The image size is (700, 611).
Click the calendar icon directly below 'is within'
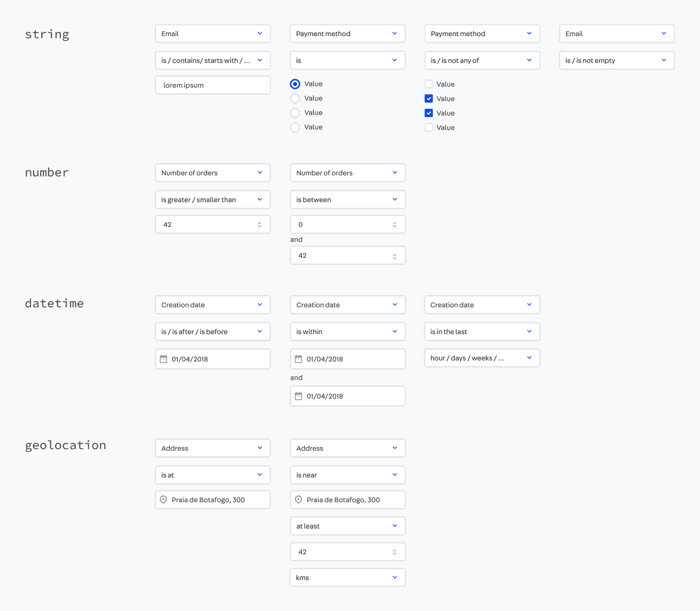point(298,359)
